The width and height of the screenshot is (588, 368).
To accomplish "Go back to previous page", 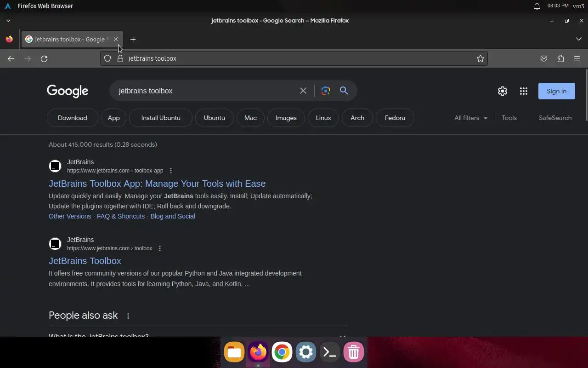I will (x=11, y=58).
